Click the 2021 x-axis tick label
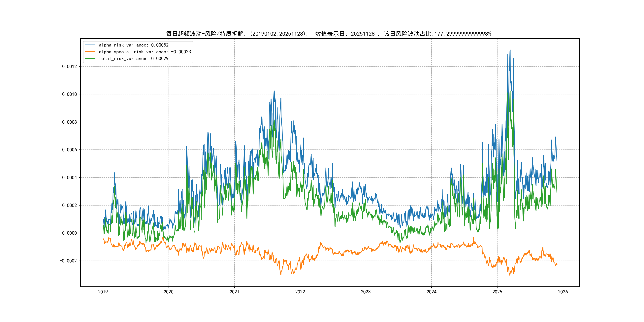This screenshot has width=644, height=322. click(234, 292)
